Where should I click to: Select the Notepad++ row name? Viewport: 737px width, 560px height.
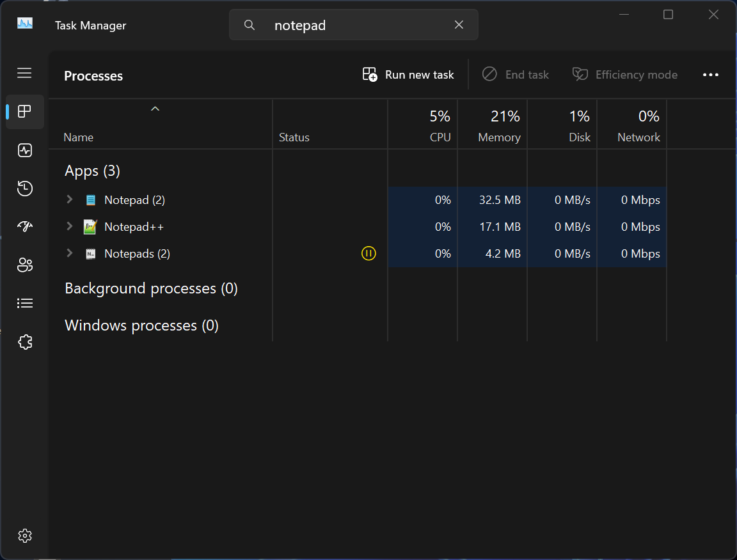point(134,227)
